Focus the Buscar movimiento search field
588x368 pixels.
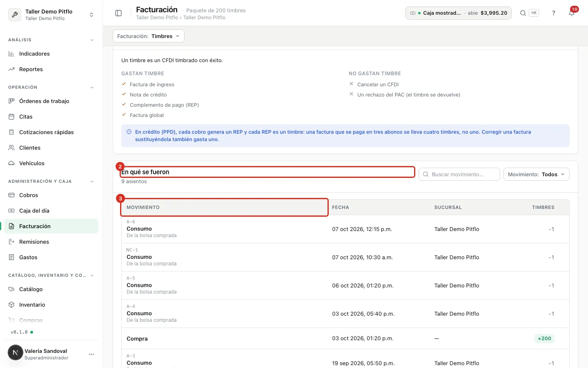tap(459, 174)
